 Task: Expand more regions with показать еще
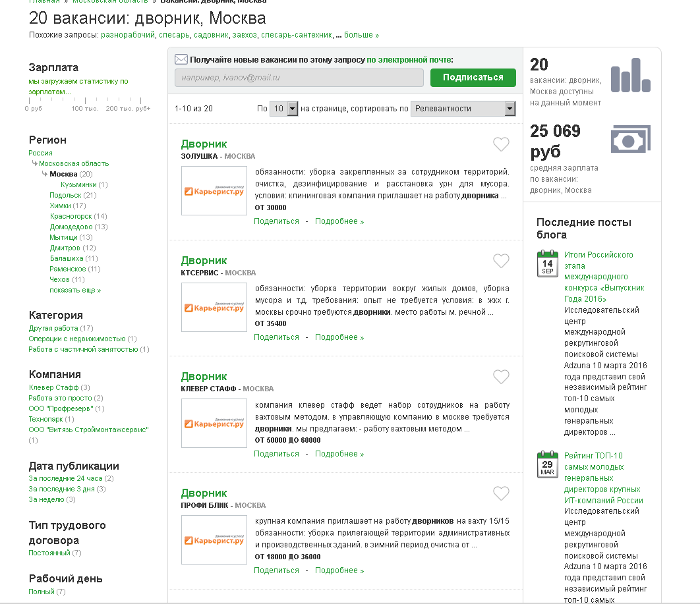75,290
